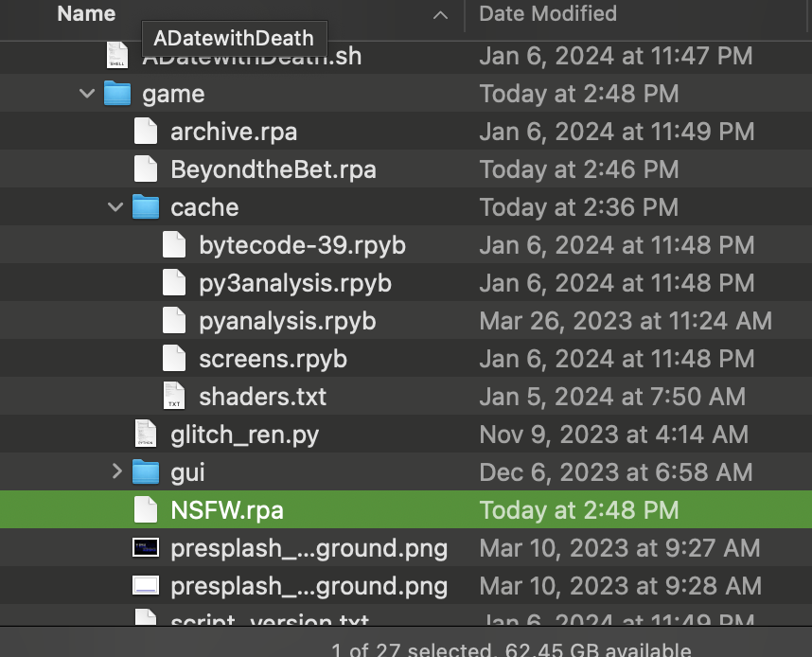Sort files by the Name column header
This screenshot has height=657, width=812.
[86, 14]
